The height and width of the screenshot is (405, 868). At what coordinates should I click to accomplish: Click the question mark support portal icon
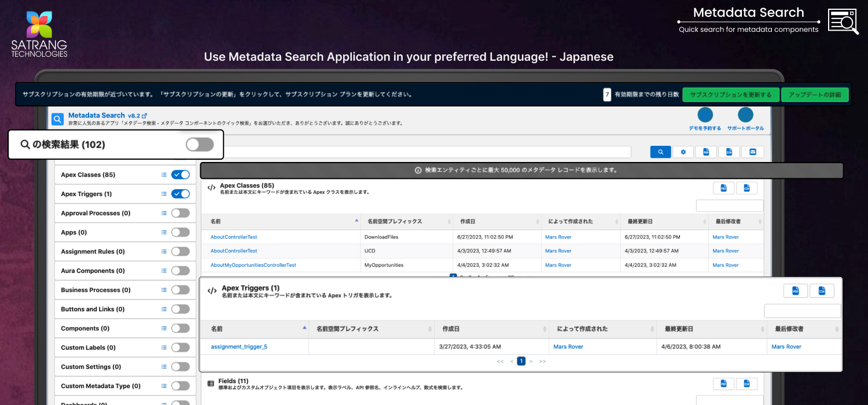click(746, 115)
